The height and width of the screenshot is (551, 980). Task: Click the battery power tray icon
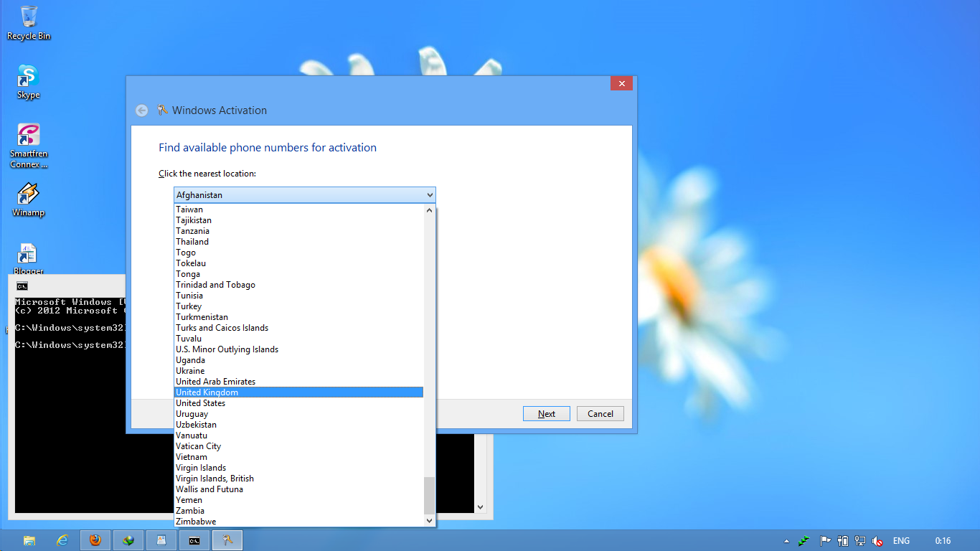844,541
